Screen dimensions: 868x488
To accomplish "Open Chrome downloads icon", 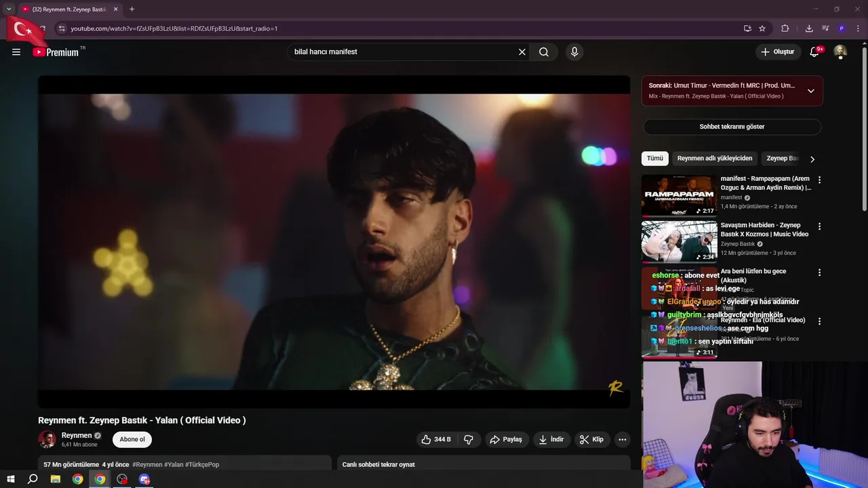I will pyautogui.click(x=809, y=28).
